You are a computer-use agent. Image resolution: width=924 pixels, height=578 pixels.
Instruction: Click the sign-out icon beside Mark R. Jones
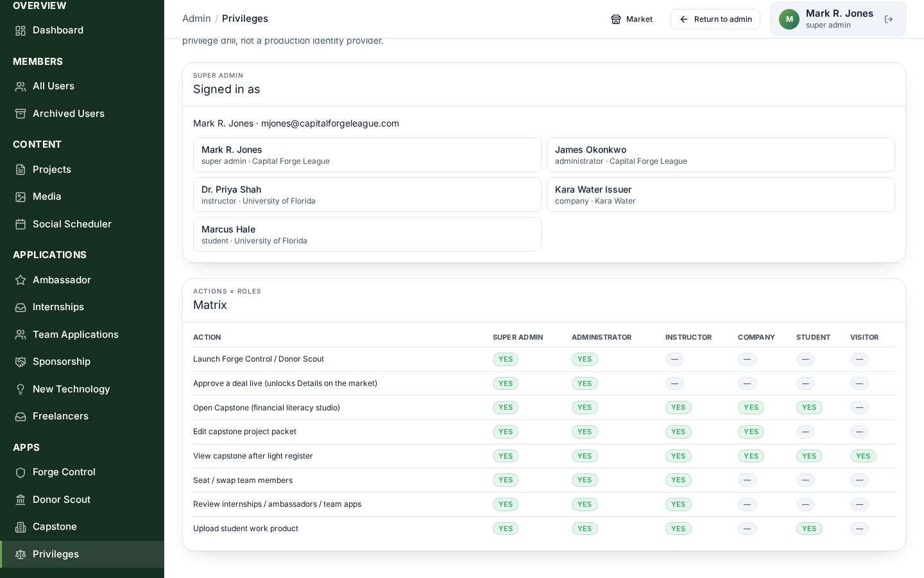click(889, 19)
